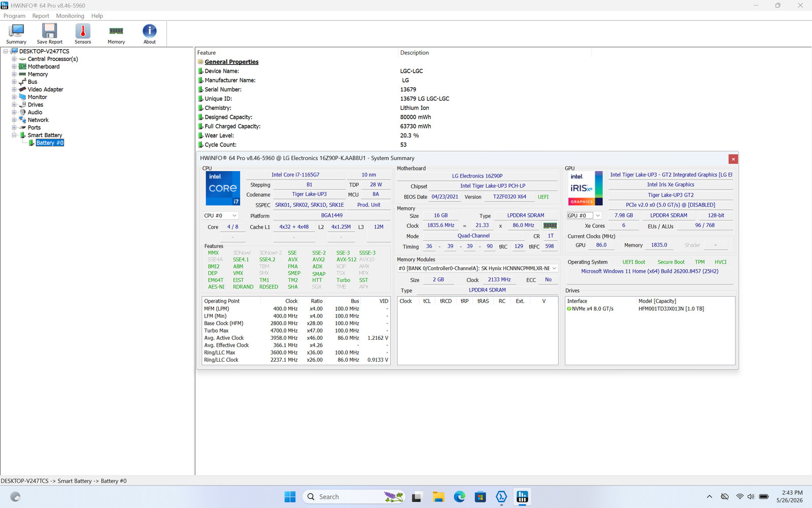Click Full Charged Capacity 63730 mWh
The image size is (812, 508).
pos(416,126)
